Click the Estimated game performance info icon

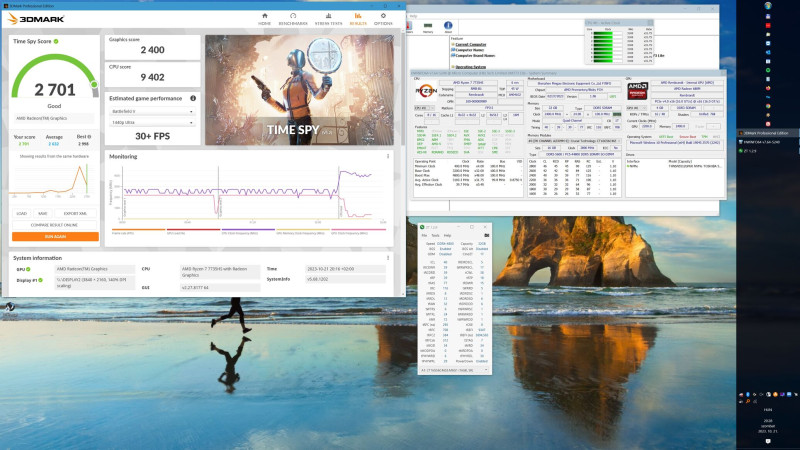193,98
